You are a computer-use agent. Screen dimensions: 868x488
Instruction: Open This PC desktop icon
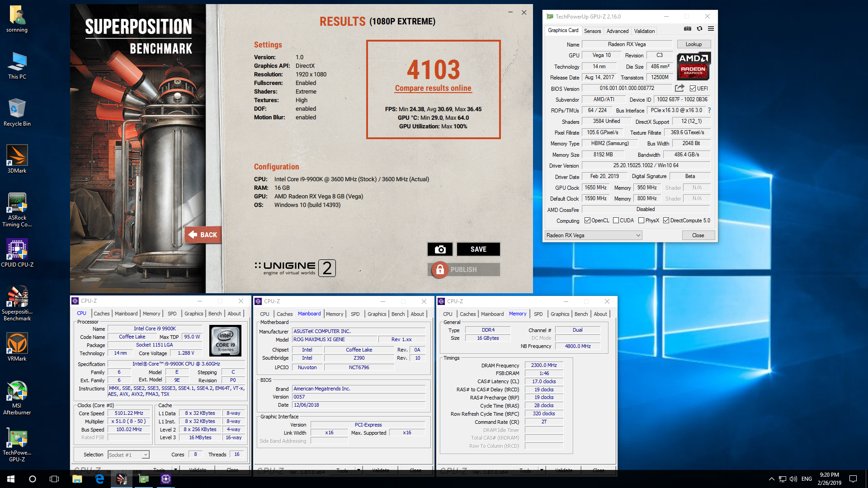(x=17, y=66)
